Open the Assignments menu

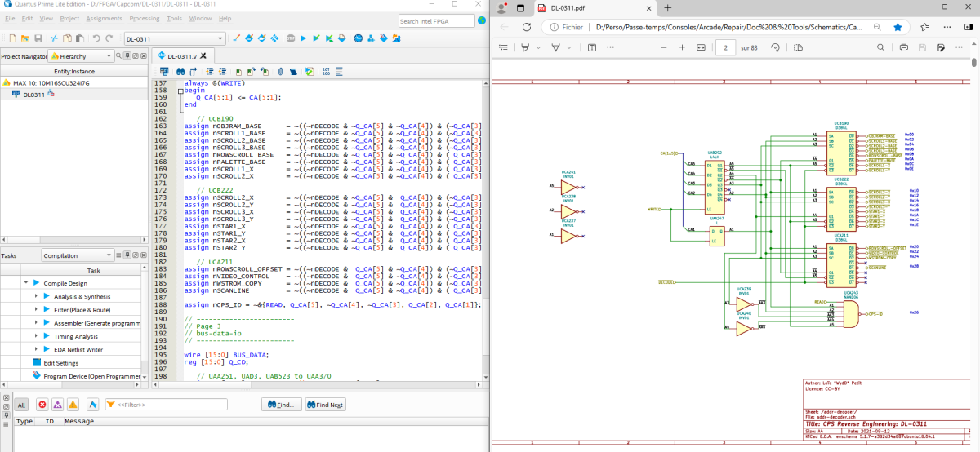coord(104,18)
